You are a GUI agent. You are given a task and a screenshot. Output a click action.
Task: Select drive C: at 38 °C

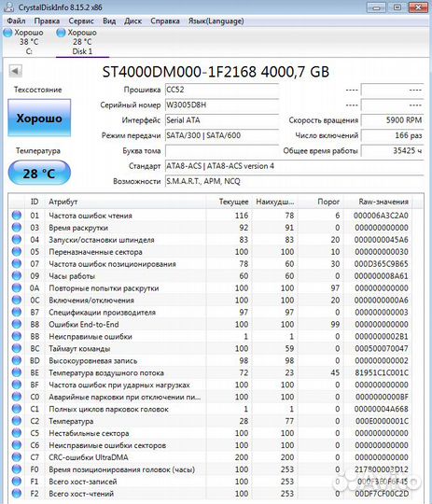pos(23,42)
